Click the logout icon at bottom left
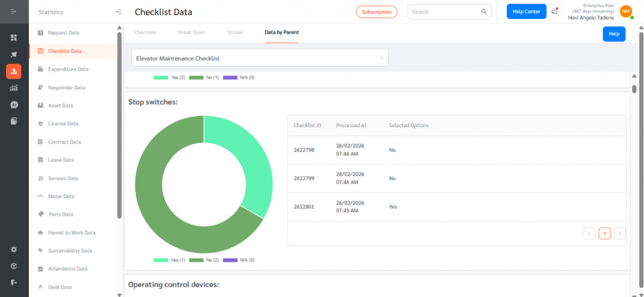 [14, 282]
